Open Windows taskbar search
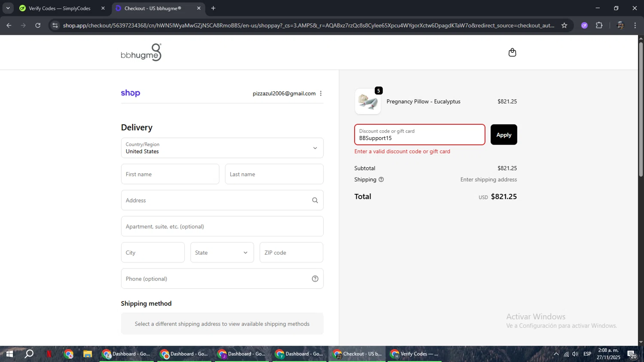Screen dimensions: 644x362 click(29, 354)
